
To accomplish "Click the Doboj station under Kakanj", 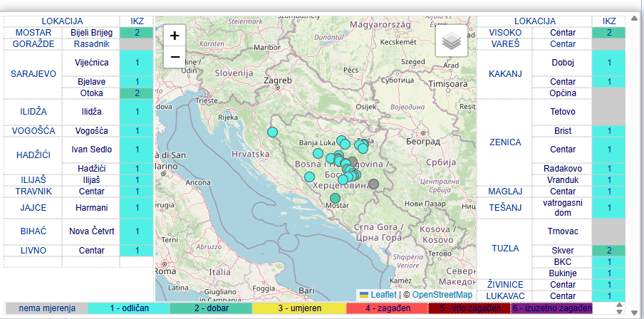I will 562,63.
